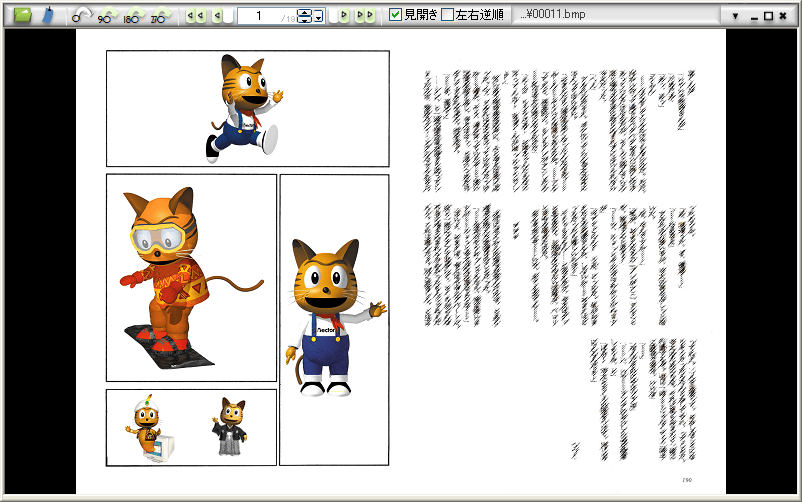Click the blue bookmark tag icon

point(48,15)
